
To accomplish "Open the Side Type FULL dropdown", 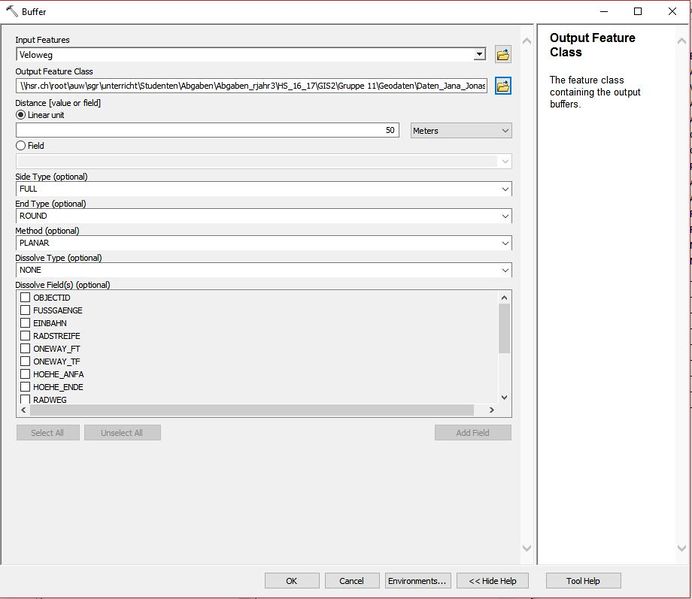I will tap(264, 189).
